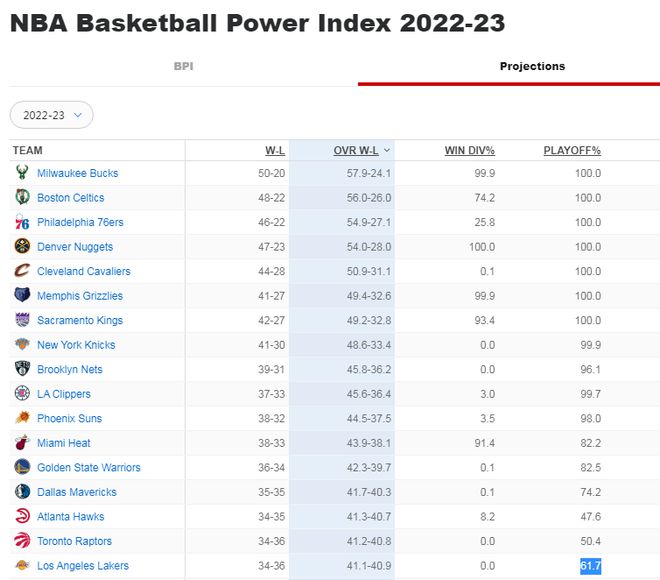The height and width of the screenshot is (580, 660).
Task: Sort table by WIN DIV% column header
Action: click(x=469, y=150)
